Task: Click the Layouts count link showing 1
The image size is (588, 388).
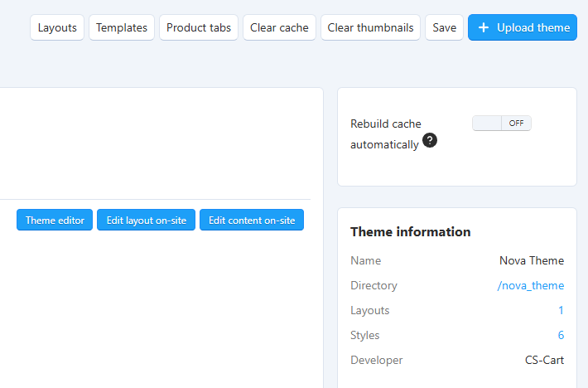Action: pyautogui.click(x=561, y=310)
